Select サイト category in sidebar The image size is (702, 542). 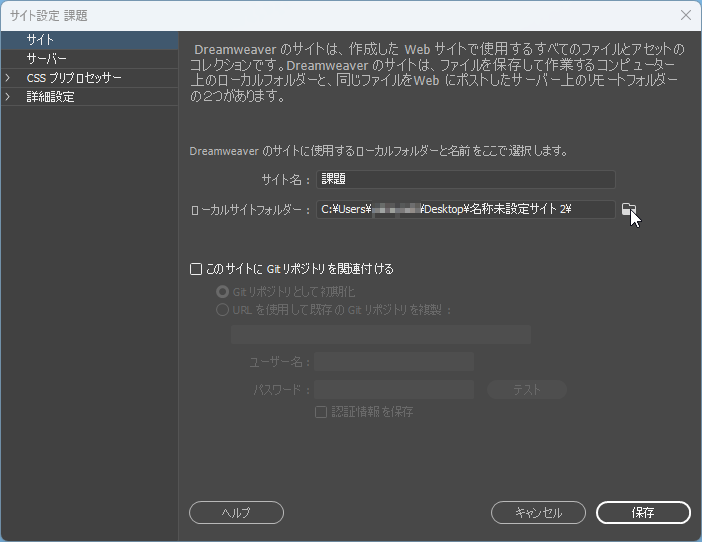point(90,40)
